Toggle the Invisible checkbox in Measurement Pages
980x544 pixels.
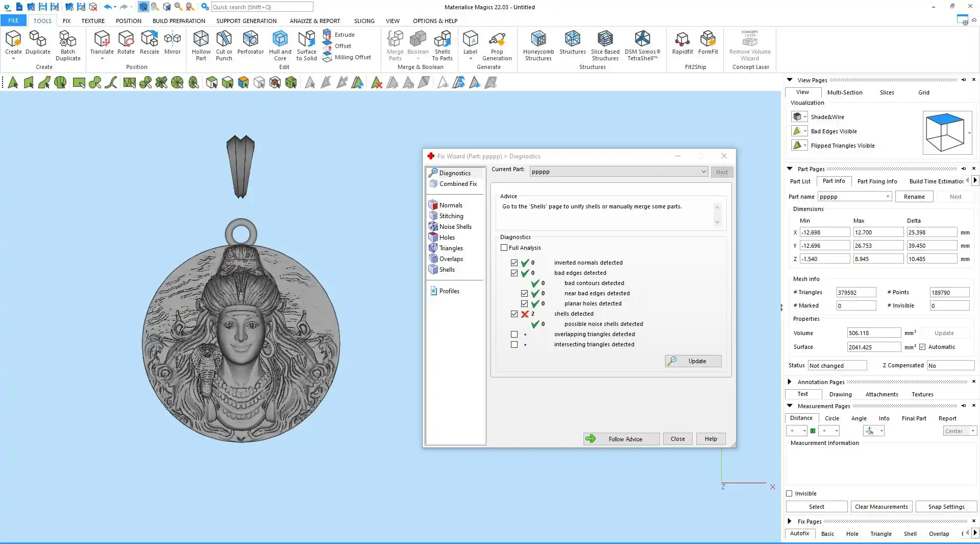(790, 493)
